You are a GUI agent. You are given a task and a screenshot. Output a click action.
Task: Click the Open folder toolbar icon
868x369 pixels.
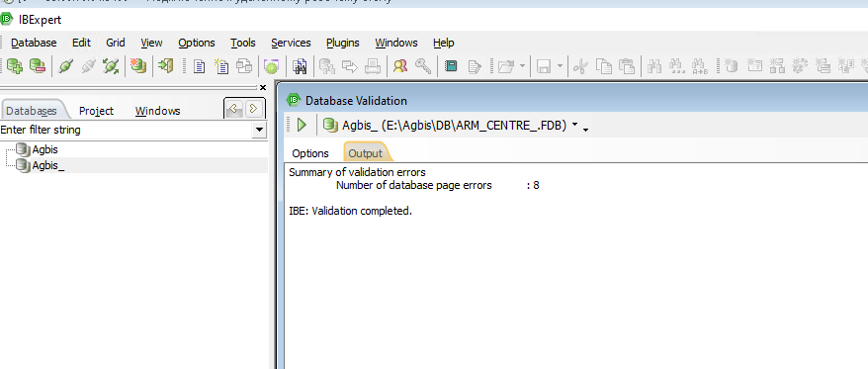click(x=506, y=67)
